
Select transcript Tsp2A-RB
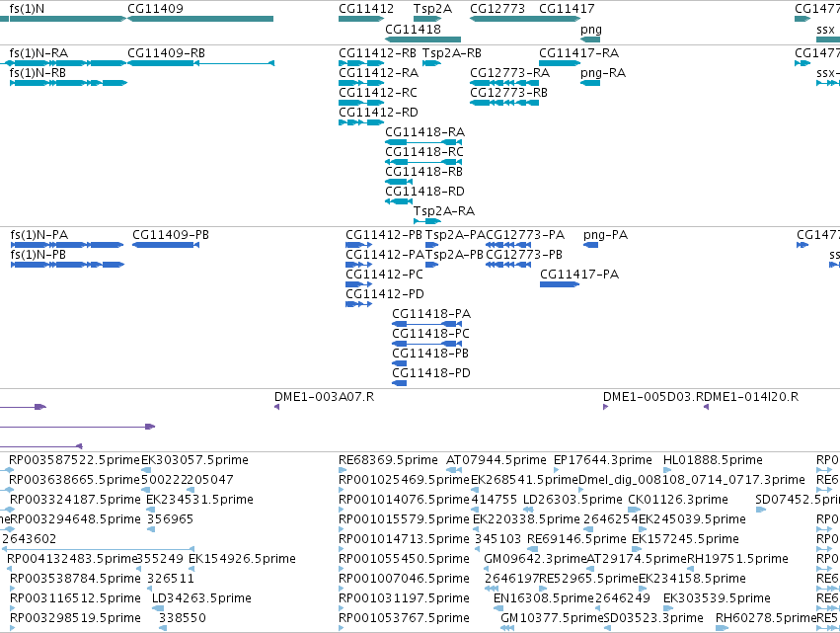click(x=452, y=53)
